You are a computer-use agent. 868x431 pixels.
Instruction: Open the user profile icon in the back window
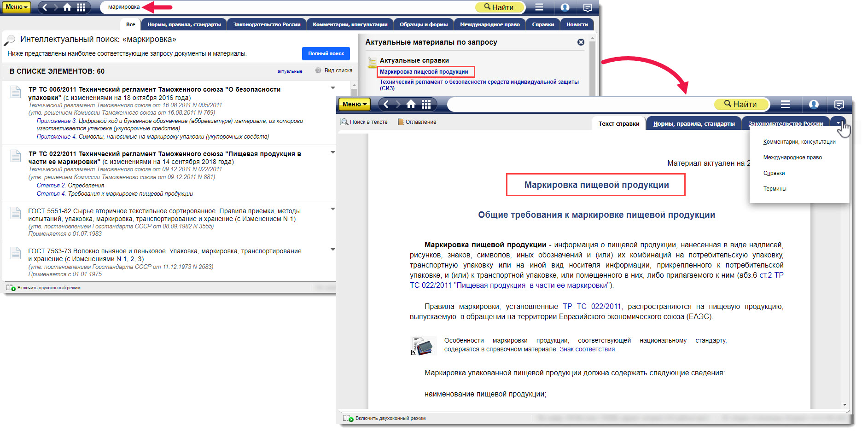565,7
